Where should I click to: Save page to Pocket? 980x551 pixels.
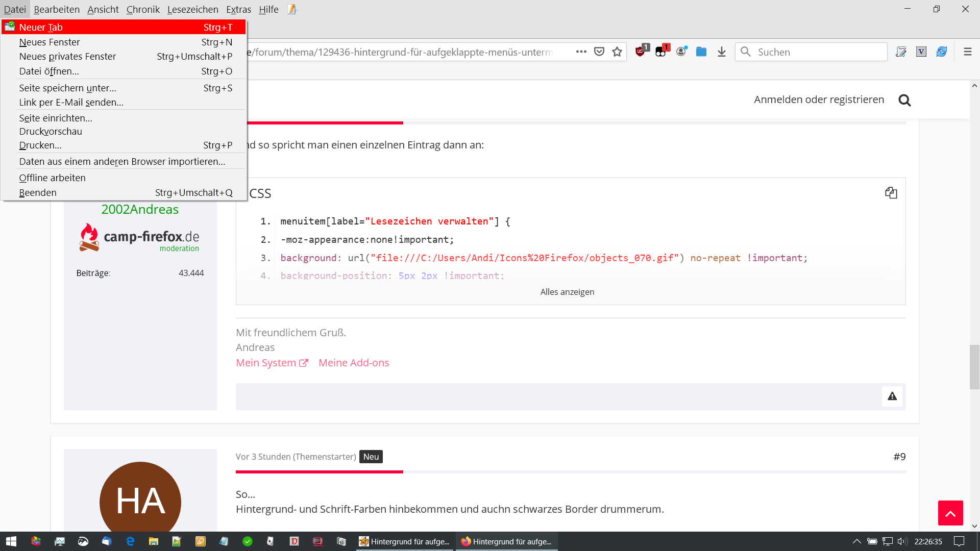tap(599, 52)
